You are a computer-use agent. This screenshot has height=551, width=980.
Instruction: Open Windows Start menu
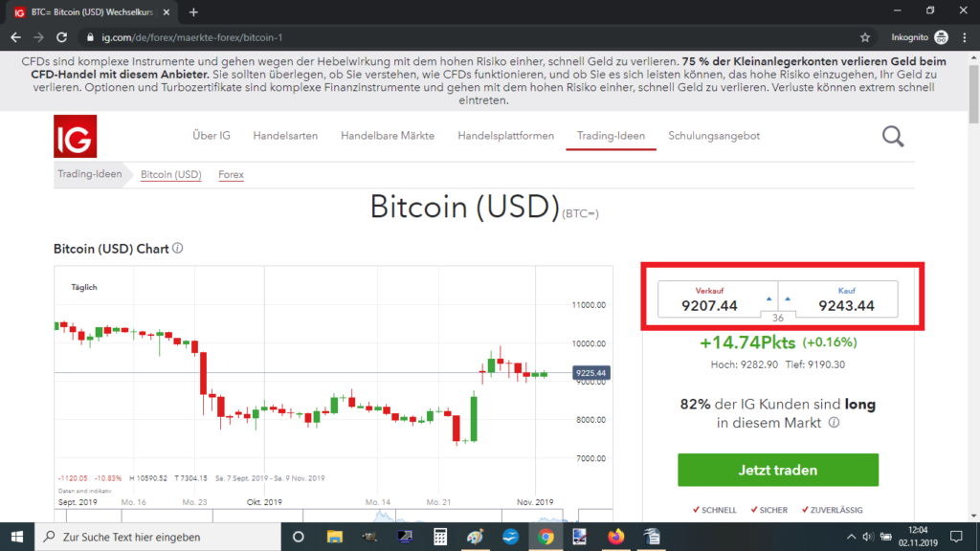(x=17, y=537)
